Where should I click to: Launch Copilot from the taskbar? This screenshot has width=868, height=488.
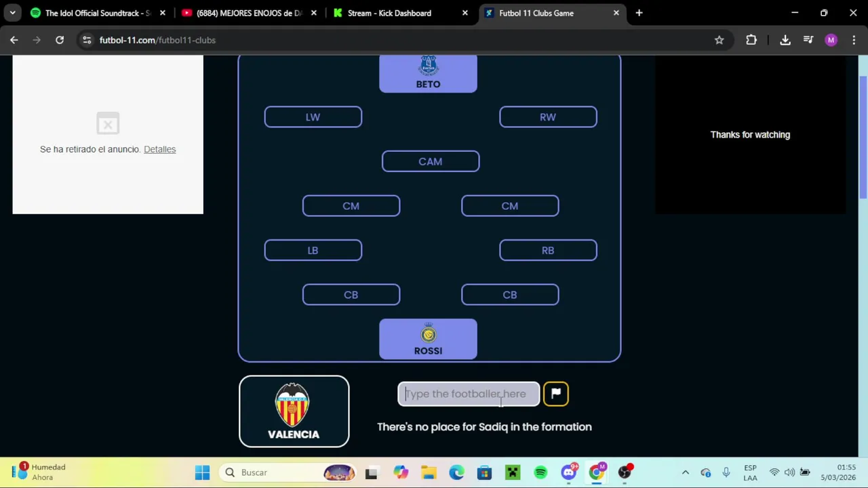pos(401,472)
